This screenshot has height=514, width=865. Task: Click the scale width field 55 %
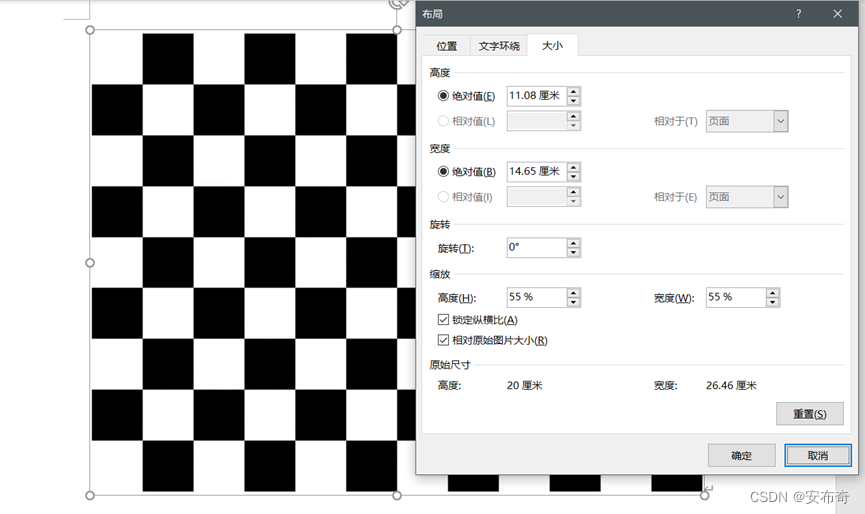pyautogui.click(x=736, y=297)
